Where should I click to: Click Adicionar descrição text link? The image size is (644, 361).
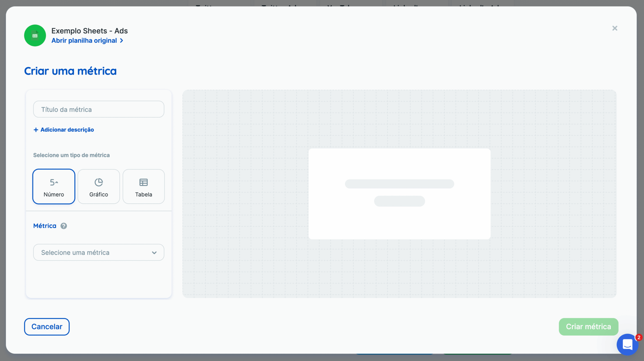[67, 130]
